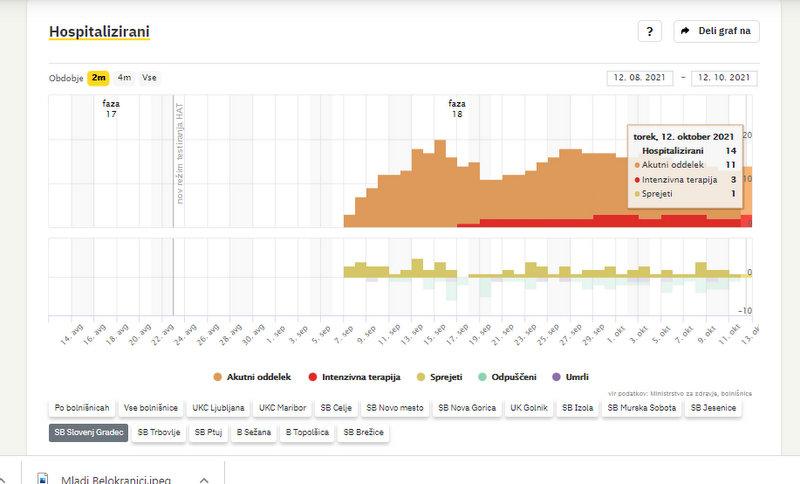Screen dimensions: 800x484
Task: Select the Vse period option
Action: [x=149, y=78]
